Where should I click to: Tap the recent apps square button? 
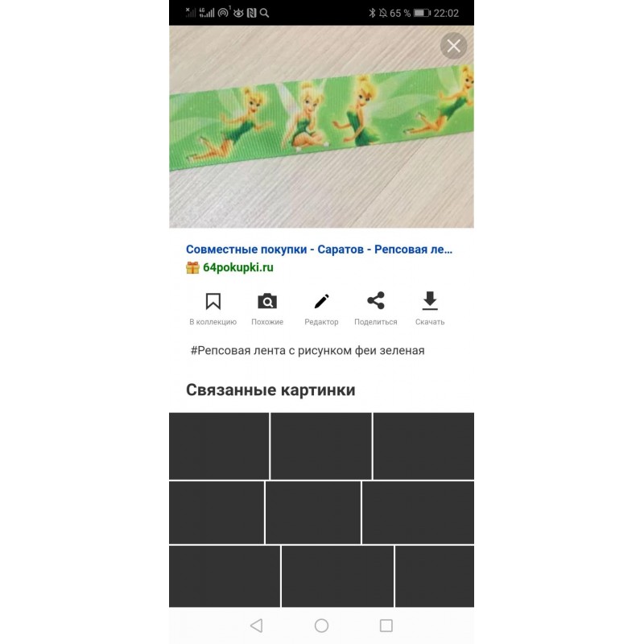[x=386, y=625]
